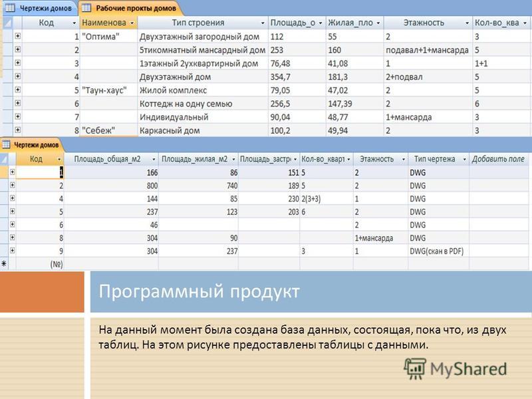Click the lower table Код column header
The width and height of the screenshot is (532, 399).
40,159
